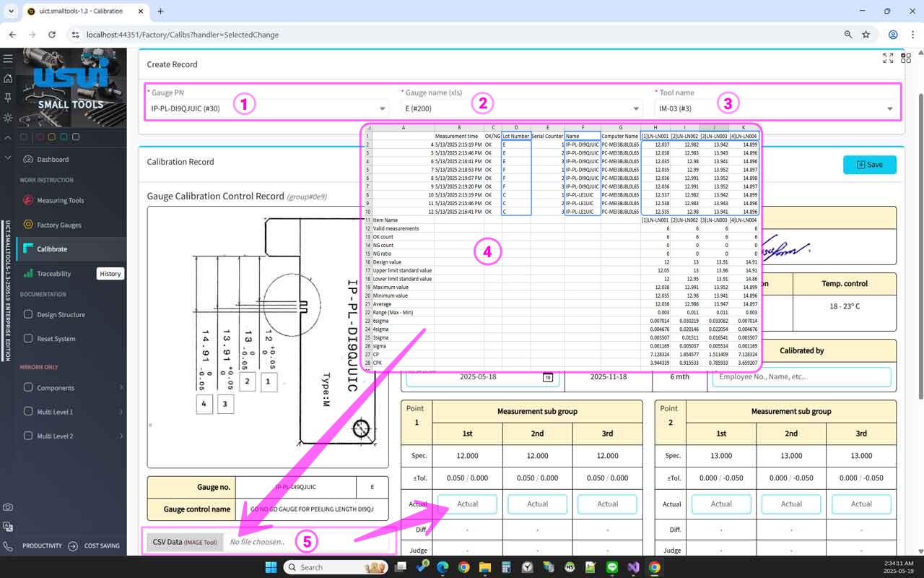Open Visual Studio from the taskbar
Screen dimensions: 924x578
coord(633,567)
